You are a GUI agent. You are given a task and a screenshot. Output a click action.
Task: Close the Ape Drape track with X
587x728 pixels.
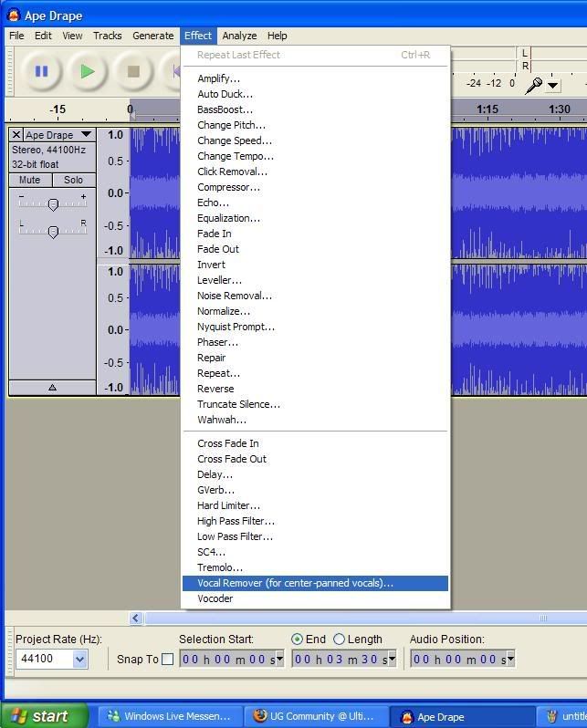[16, 135]
